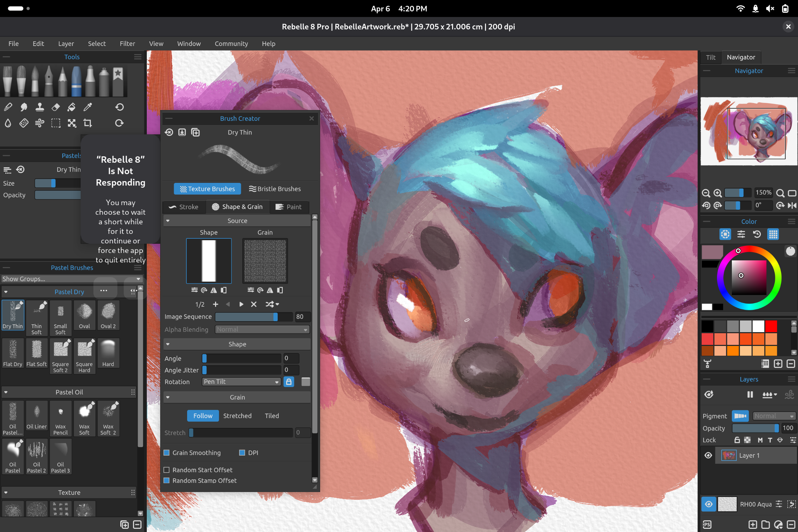798x532 pixels.
Task: Open the Filter menu
Action: pos(127,44)
